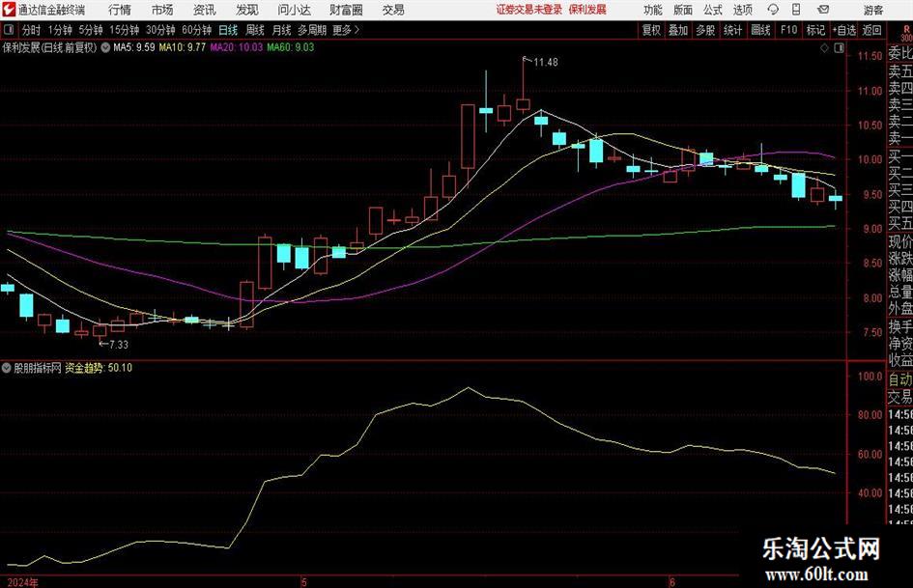Open the 多周期 multi-period view
Viewport: 913px width, 588px height.
click(313, 30)
